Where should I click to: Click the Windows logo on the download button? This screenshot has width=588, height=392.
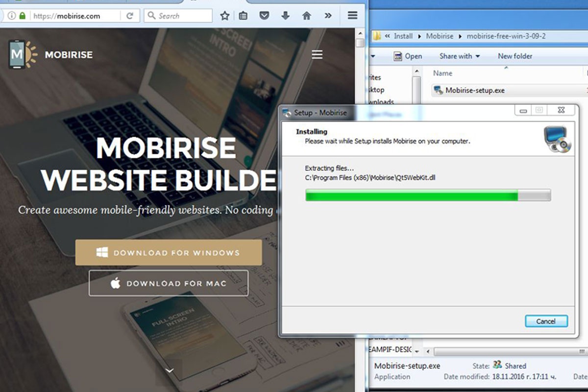(x=102, y=253)
